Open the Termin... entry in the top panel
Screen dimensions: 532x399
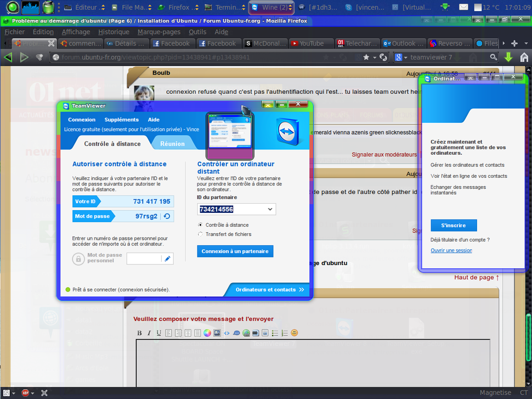click(225, 8)
